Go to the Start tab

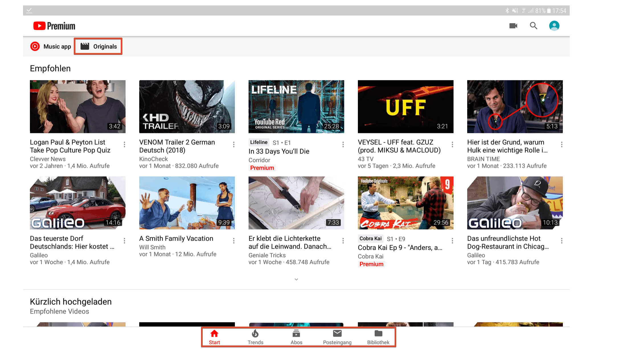pos(214,337)
